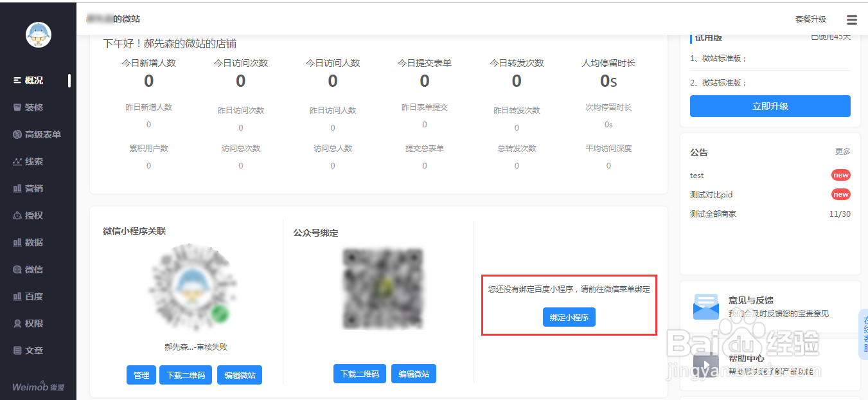868x400 pixels.
Task: Open the 装修 decoration menu item
Action: 34,107
